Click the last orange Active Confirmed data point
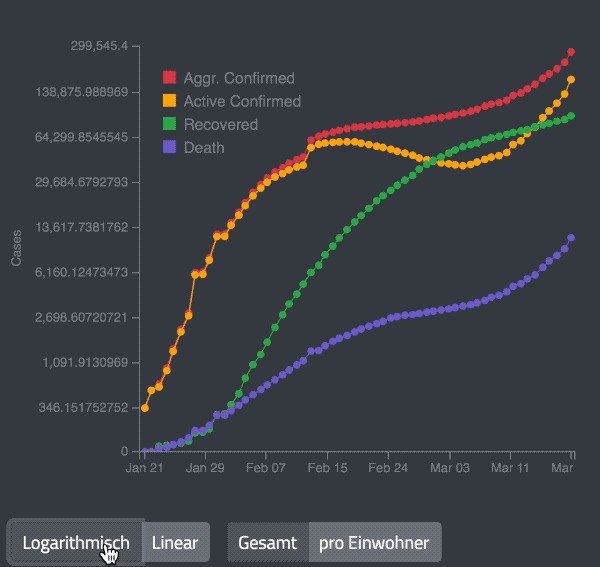Image resolution: width=600 pixels, height=567 pixels. [x=571, y=80]
